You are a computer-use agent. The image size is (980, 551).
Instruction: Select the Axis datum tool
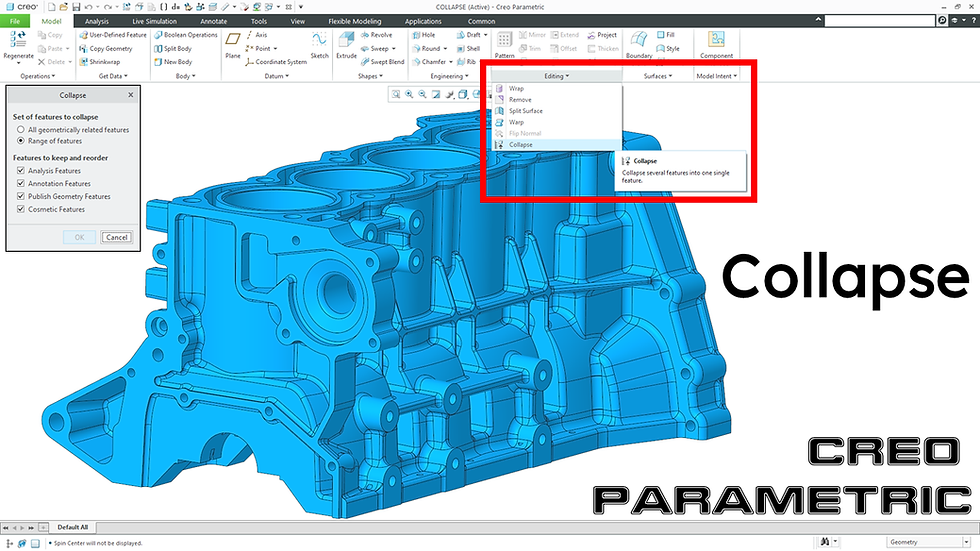256,35
